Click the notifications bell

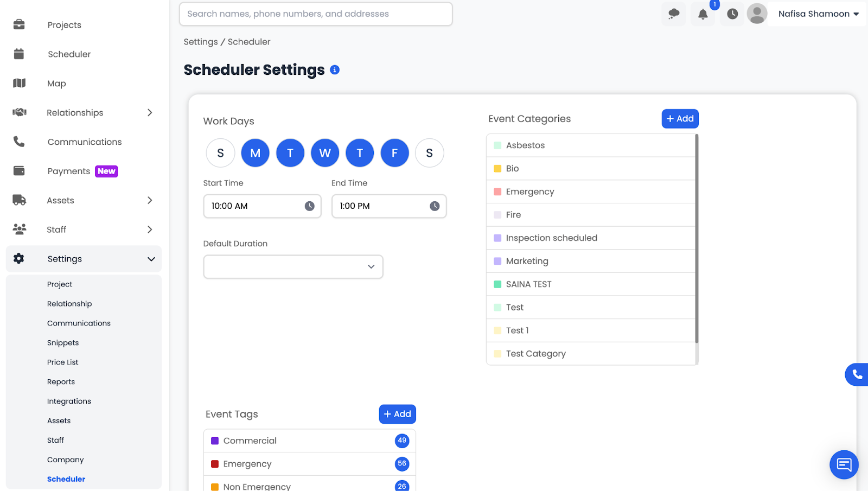[703, 14]
